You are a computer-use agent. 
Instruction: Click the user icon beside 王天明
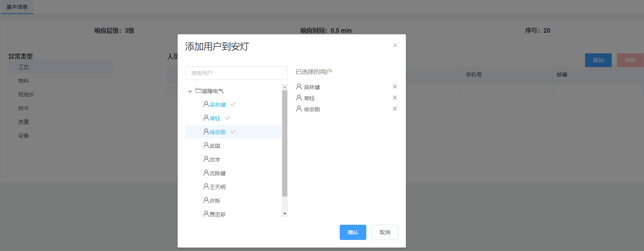point(206,187)
